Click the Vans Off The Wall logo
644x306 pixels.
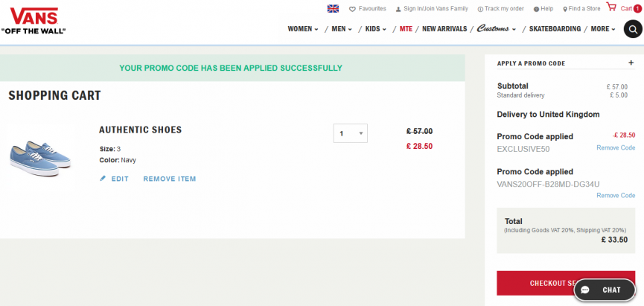pyautogui.click(x=34, y=21)
